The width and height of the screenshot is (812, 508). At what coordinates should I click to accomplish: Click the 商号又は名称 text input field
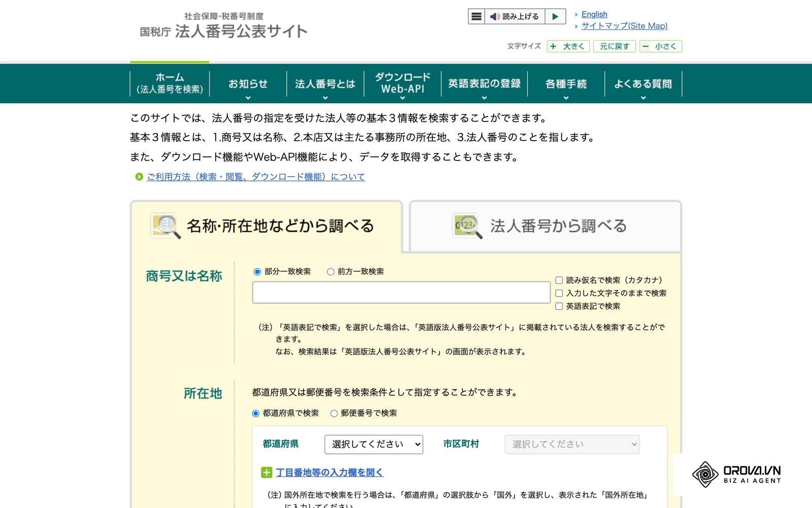(x=401, y=293)
